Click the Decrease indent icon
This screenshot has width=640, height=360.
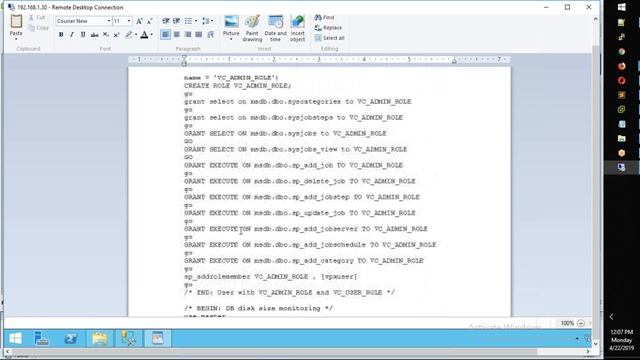point(166,21)
